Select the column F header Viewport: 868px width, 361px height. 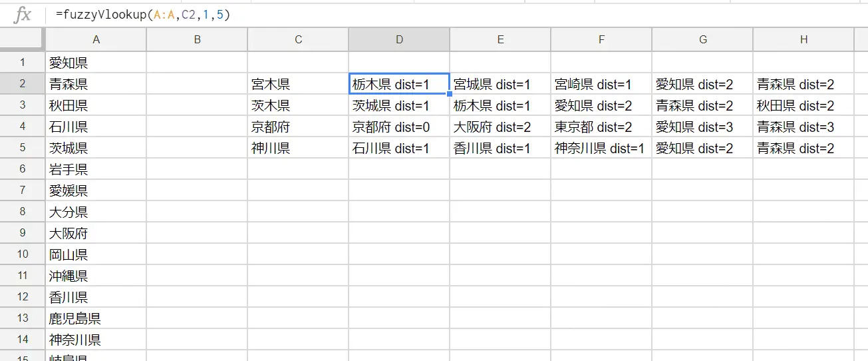(x=601, y=40)
